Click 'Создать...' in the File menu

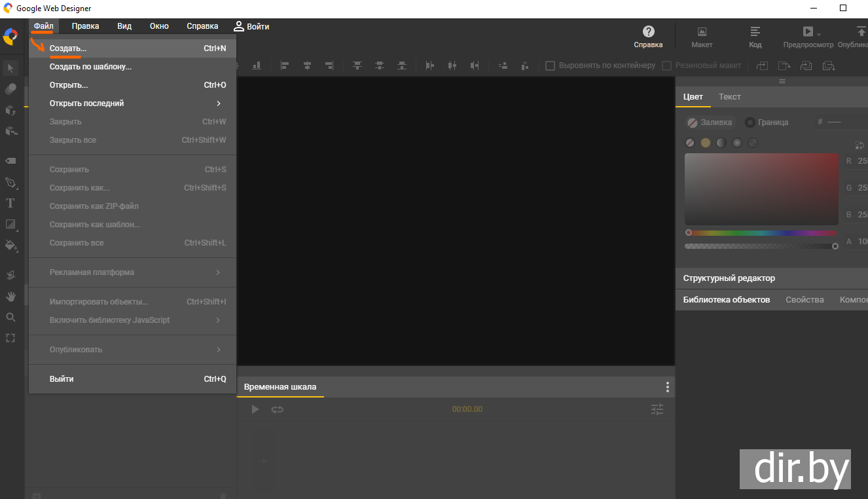tap(68, 48)
